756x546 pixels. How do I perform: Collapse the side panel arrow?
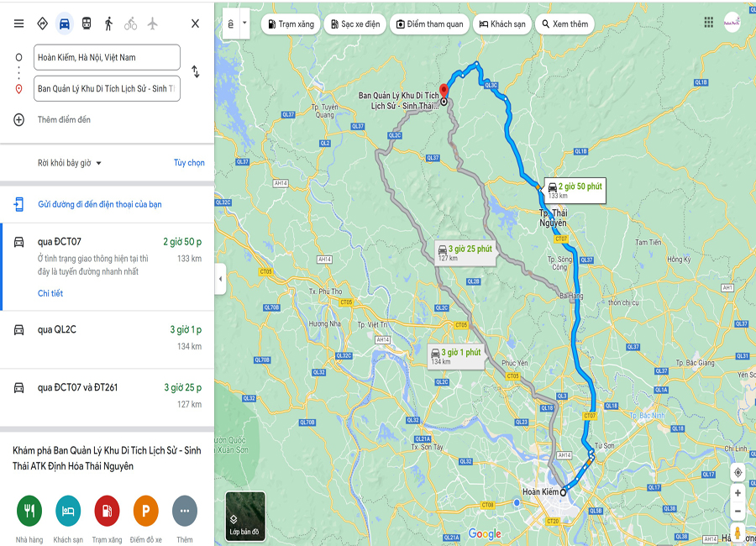[220, 279]
